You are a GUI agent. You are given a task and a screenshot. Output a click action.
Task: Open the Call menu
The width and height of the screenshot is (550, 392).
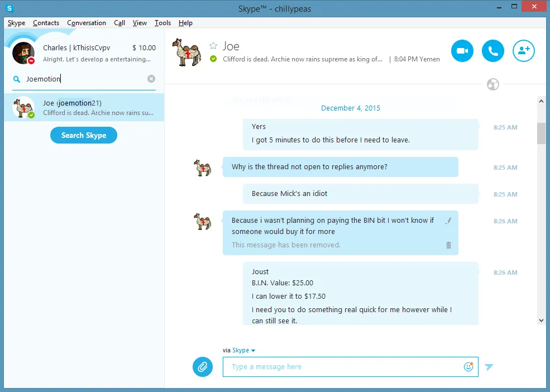tap(119, 23)
